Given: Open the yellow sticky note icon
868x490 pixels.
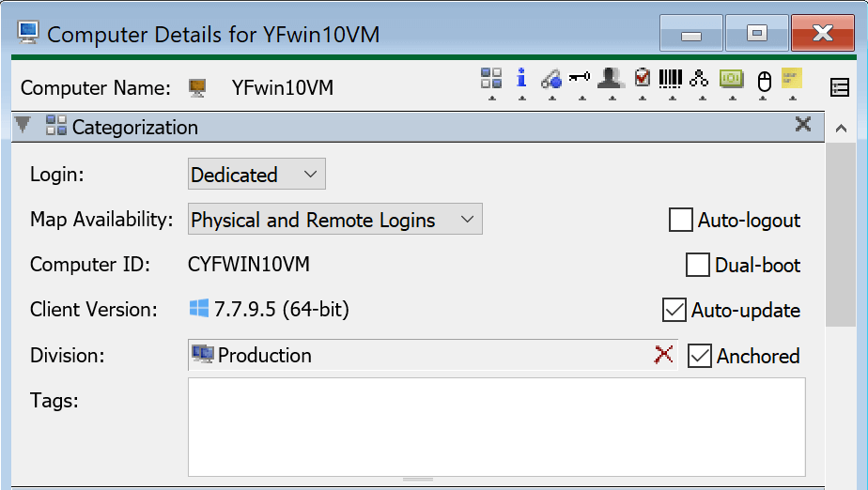Looking at the screenshot, I should (x=792, y=78).
